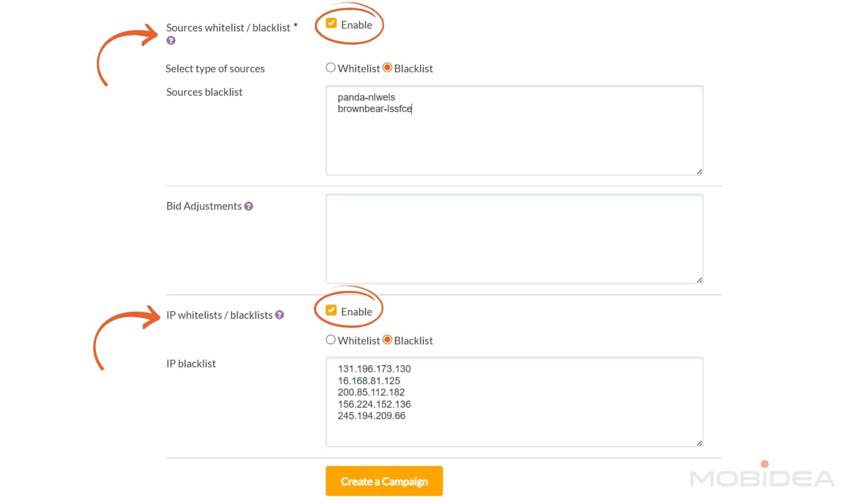The height and width of the screenshot is (504, 864).
Task: Select Whitelist radio for IP list
Action: [331, 340]
